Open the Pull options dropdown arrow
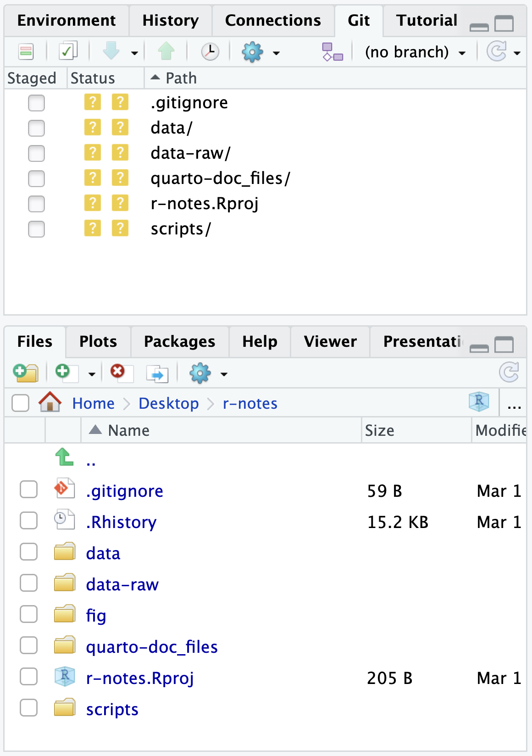 coord(134,53)
